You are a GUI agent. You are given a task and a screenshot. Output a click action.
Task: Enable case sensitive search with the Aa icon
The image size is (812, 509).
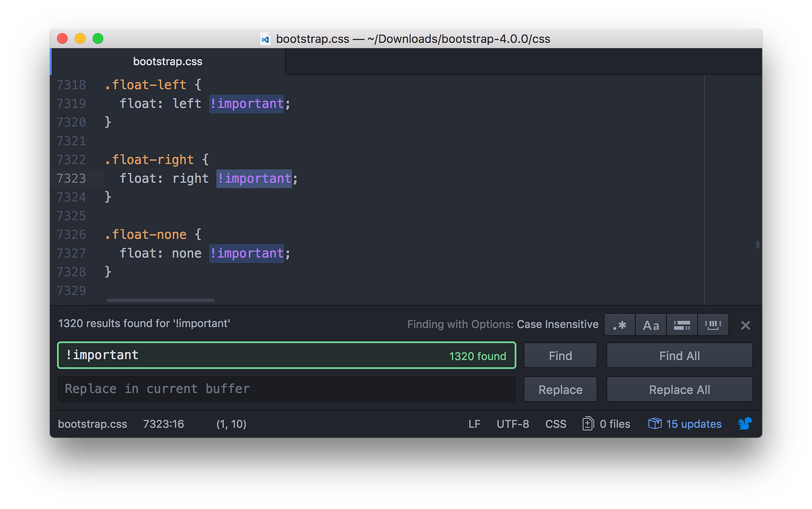[651, 324]
